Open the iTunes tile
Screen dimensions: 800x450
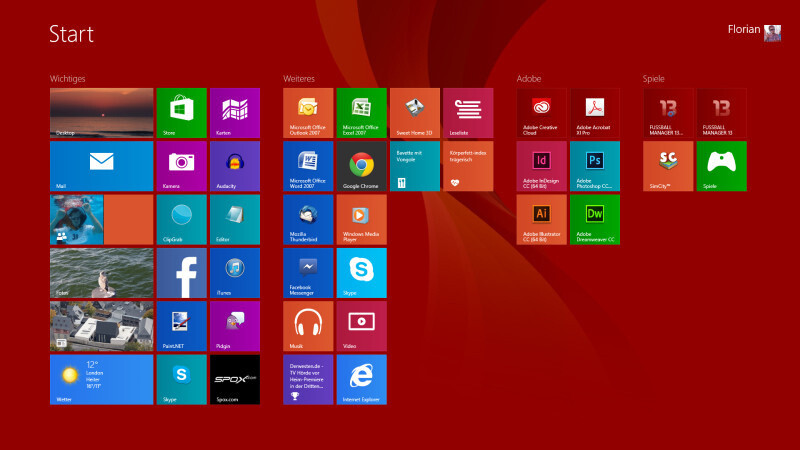(235, 273)
